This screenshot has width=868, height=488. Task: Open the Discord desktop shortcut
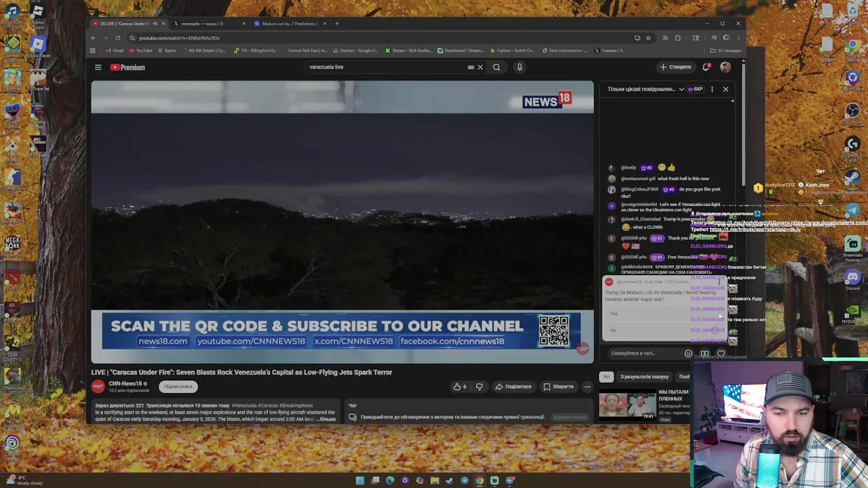[x=852, y=279]
